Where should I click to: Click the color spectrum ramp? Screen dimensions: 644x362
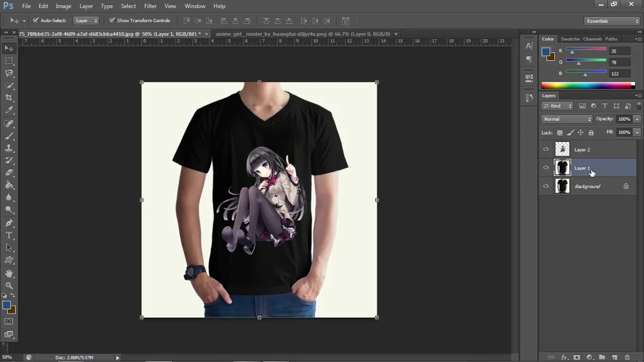point(588,85)
